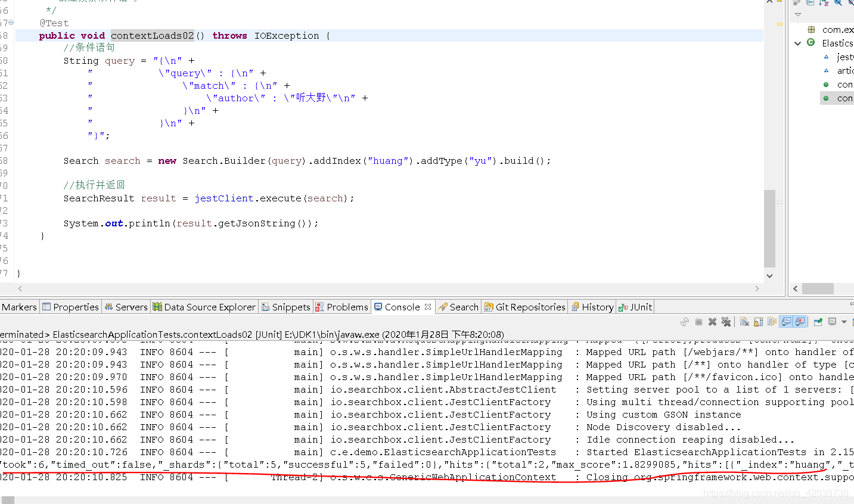
Task: Switch to the JUnit tab
Action: point(635,307)
